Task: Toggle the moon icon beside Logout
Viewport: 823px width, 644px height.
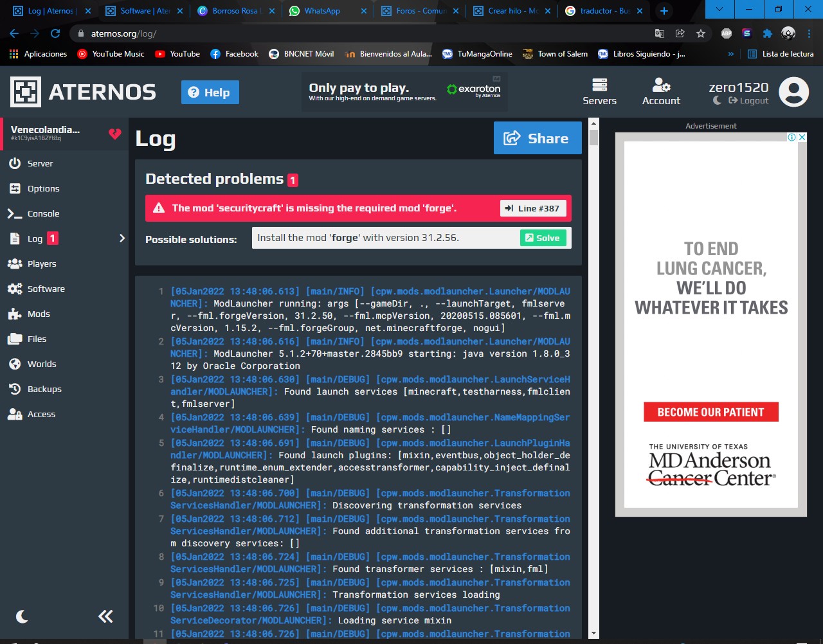Action: point(717,100)
